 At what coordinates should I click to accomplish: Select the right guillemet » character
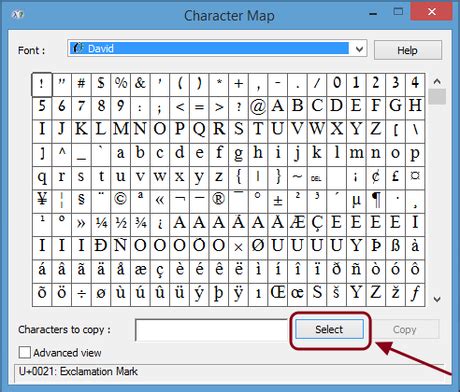point(81,225)
